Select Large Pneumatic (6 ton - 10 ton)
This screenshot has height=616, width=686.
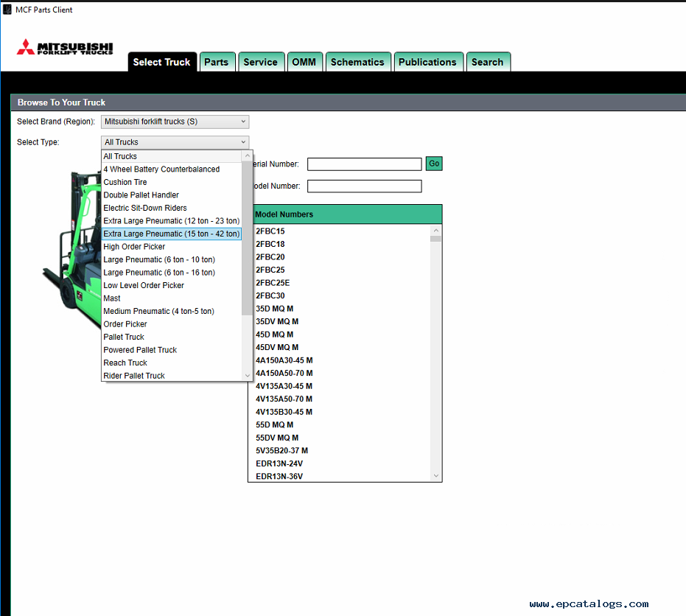click(172, 259)
